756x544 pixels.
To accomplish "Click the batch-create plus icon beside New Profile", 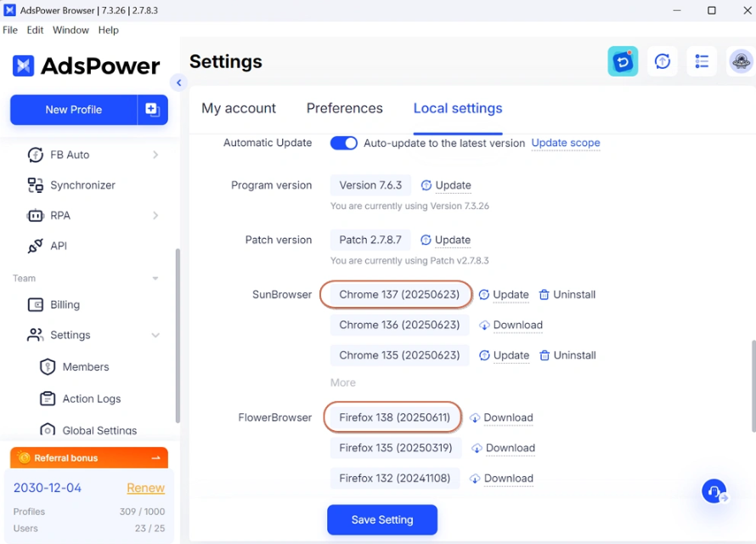I will tap(152, 110).
